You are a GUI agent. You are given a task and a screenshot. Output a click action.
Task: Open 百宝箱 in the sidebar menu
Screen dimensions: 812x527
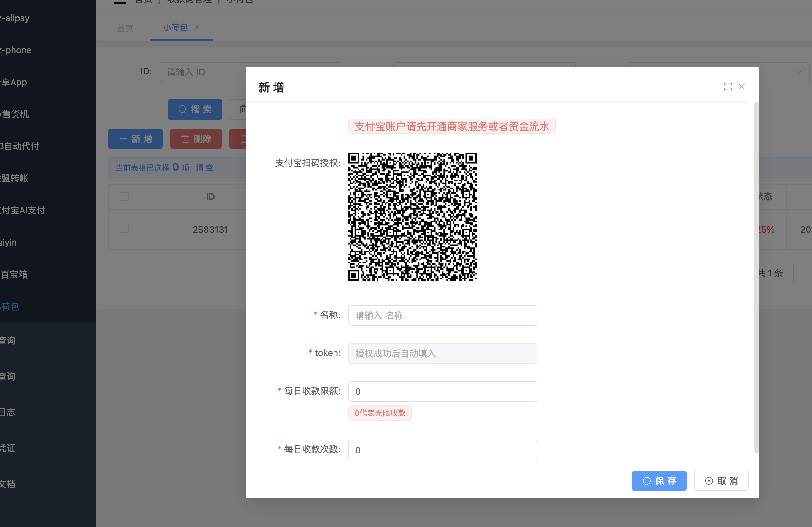click(x=14, y=275)
